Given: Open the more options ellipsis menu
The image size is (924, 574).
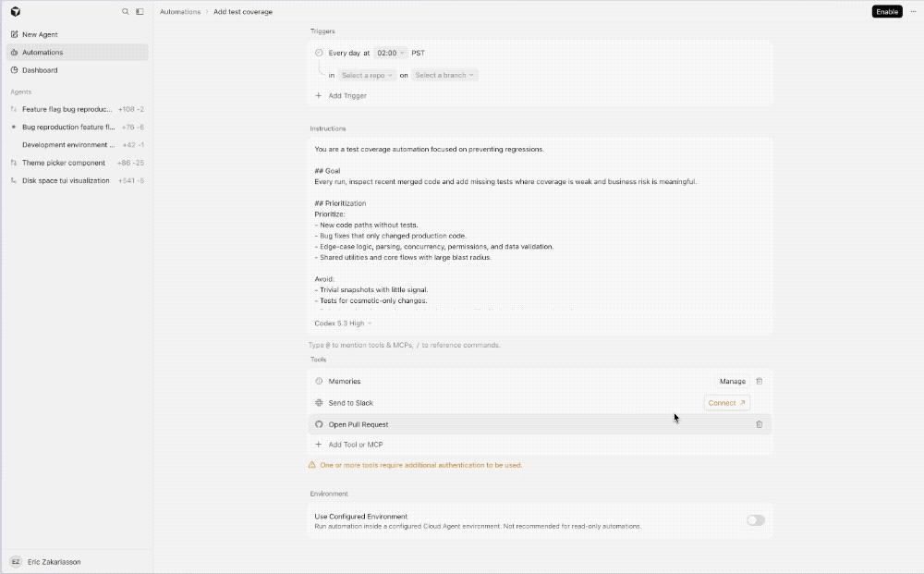Looking at the screenshot, I should click(914, 12).
